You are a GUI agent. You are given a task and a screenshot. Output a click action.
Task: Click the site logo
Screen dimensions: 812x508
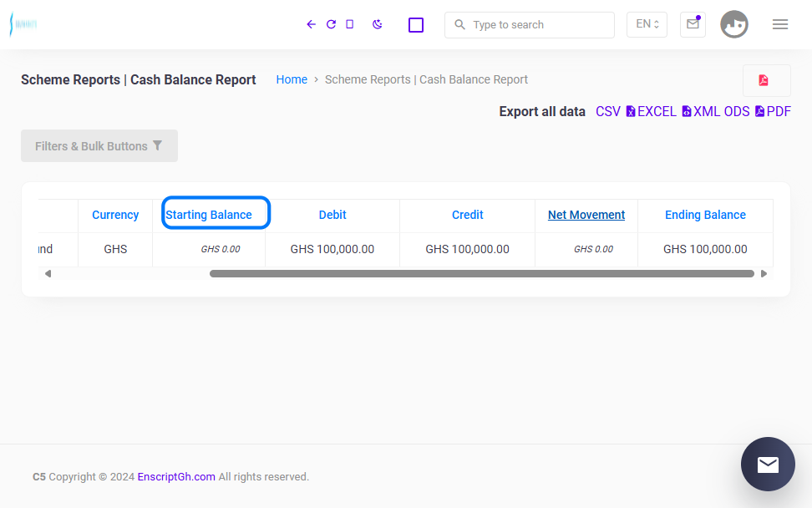tap(23, 24)
